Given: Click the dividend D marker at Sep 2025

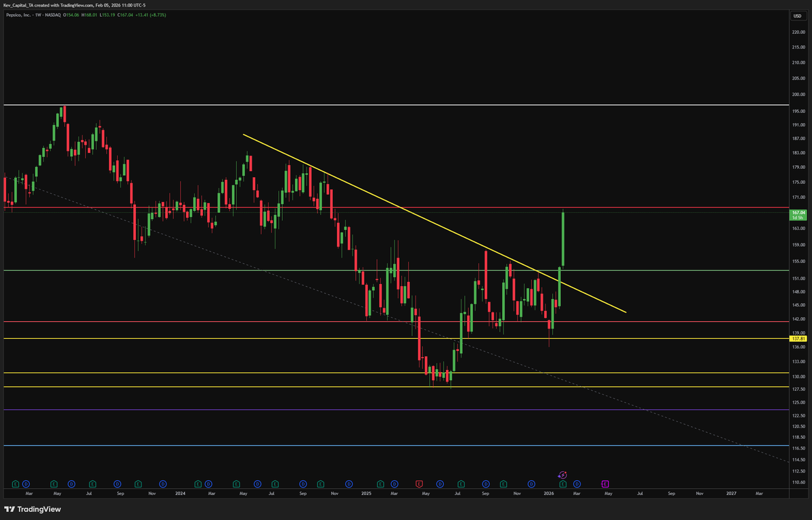Looking at the screenshot, I should click(x=486, y=483).
